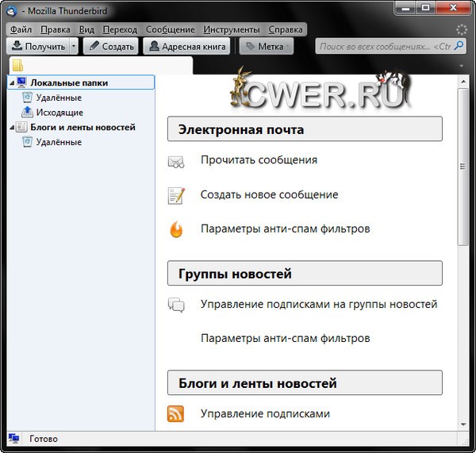Click the Управление подписками на группы новостей link

[x=318, y=305]
